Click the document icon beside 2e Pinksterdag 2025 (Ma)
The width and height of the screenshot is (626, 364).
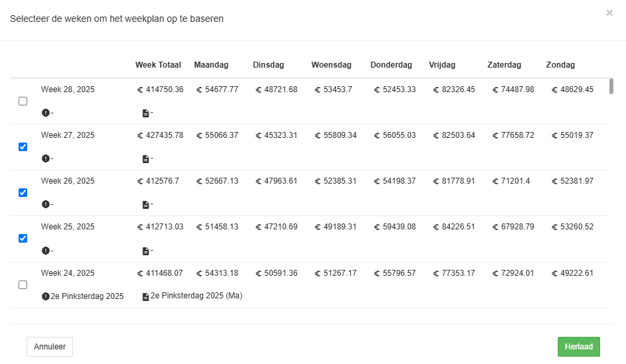[146, 296]
